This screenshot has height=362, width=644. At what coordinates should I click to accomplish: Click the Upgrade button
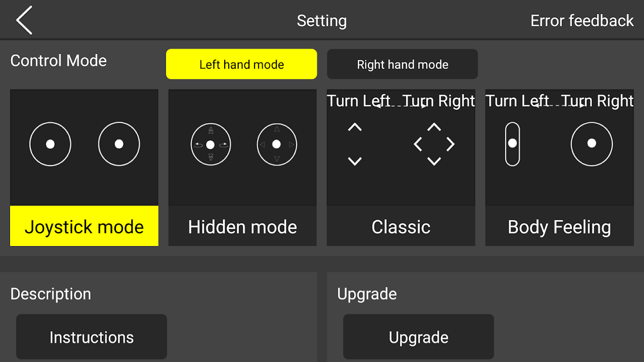[x=418, y=337]
